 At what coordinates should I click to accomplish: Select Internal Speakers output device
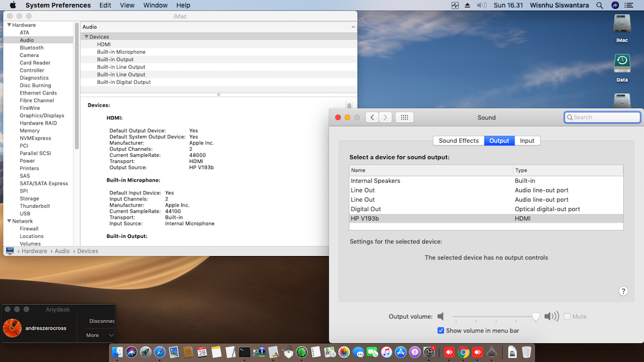376,181
